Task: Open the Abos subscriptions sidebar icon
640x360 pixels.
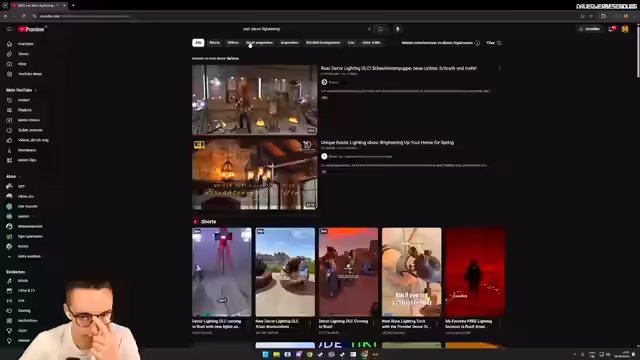Action: 9,64
